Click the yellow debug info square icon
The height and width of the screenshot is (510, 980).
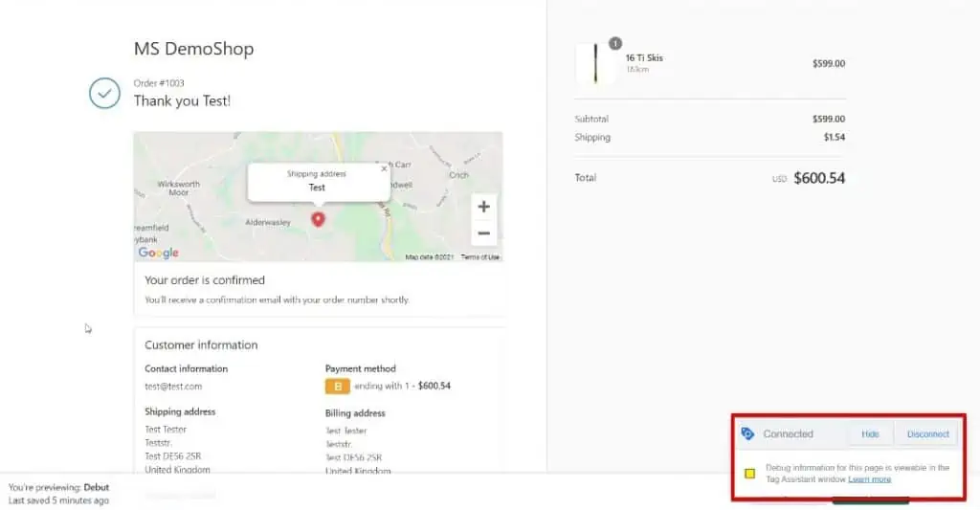pyautogui.click(x=750, y=473)
